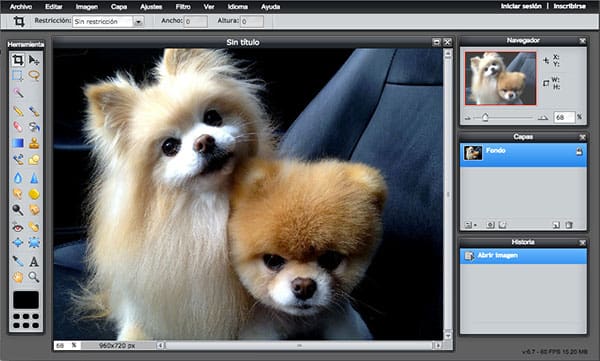The height and width of the screenshot is (361, 600).
Task: Select the Move tool
Action: click(x=34, y=60)
